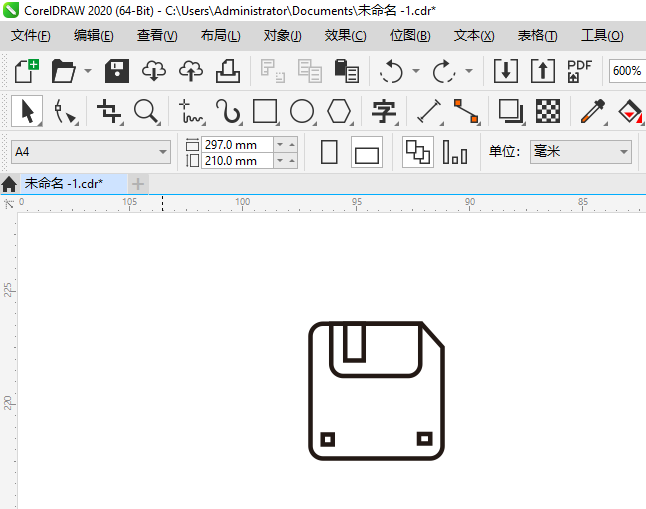Select the Eyedropper tool

coord(592,111)
